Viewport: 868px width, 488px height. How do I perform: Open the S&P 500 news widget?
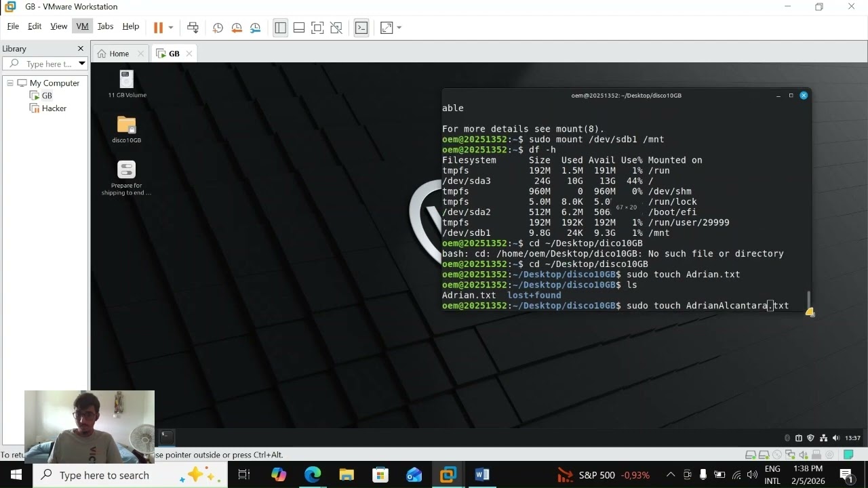click(x=604, y=475)
